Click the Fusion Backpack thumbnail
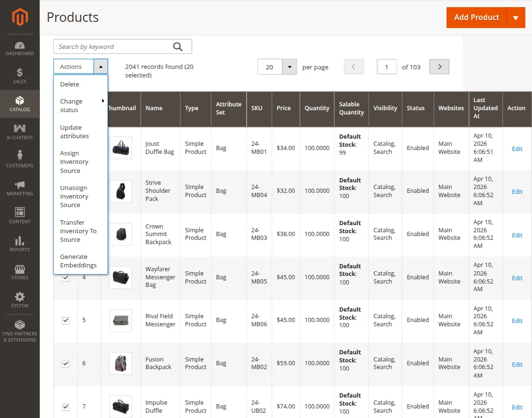532x418 pixels. [121, 363]
